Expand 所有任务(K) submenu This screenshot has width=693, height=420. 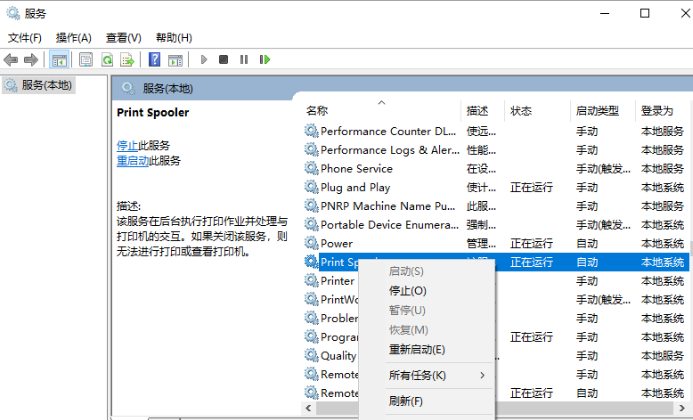426,375
